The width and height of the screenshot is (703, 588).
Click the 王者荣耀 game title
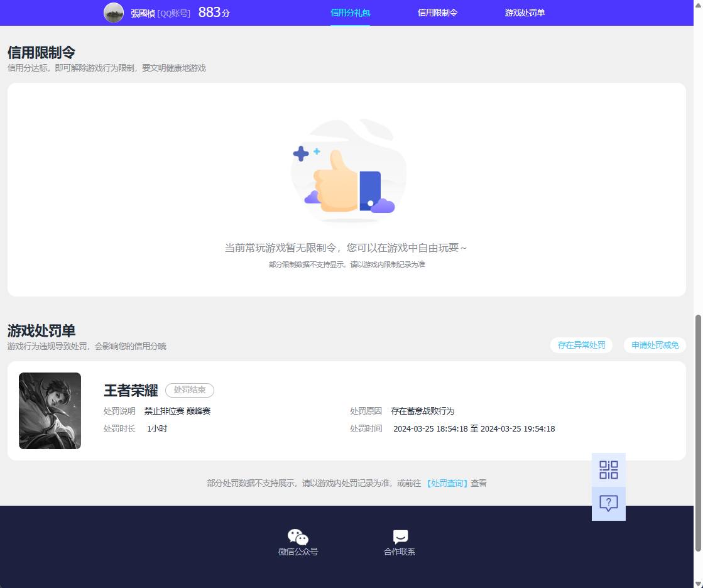pos(131,390)
